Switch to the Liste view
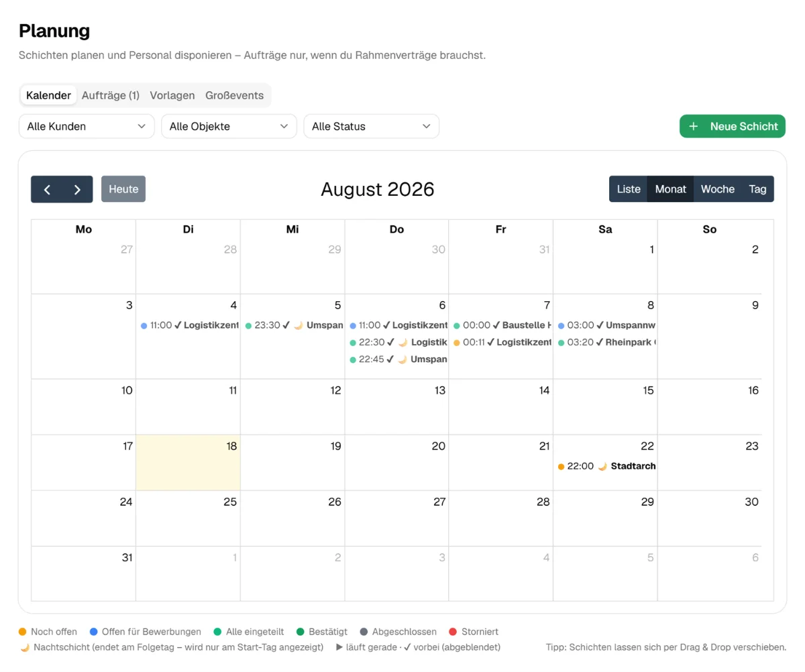The height and width of the screenshot is (672, 805). 629,189
